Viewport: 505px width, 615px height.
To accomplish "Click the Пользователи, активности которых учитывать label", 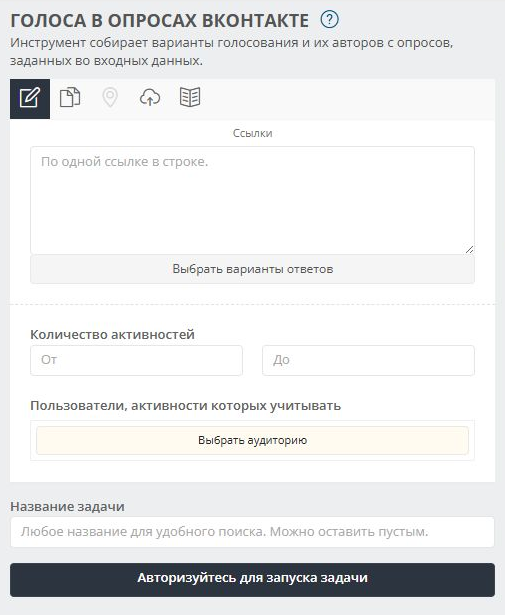I will 185,406.
